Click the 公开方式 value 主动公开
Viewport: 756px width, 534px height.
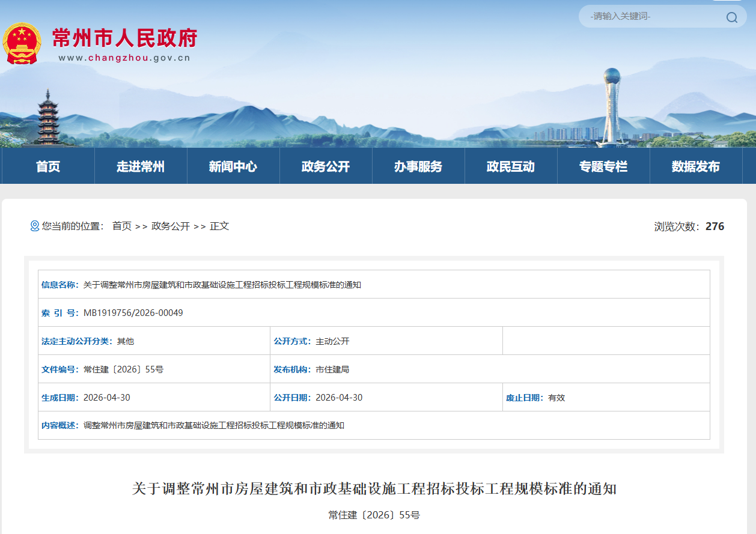pos(332,341)
